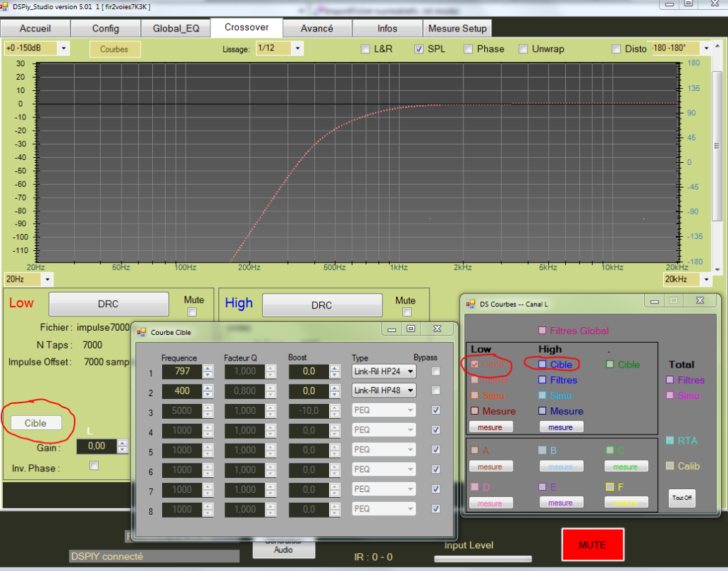
Task: Toggle the RTA curve checkbox
Action: (668, 441)
